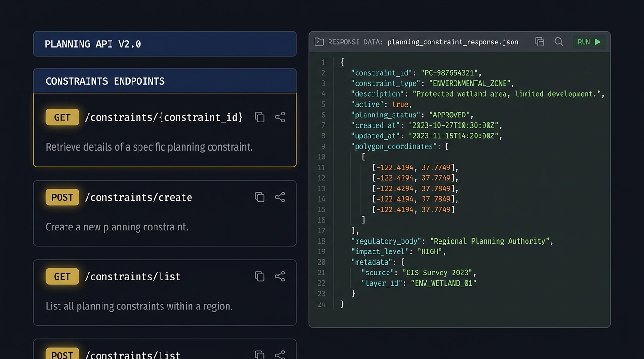The width and height of the screenshot is (644, 359).
Task: Run the request with the RUN button
Action: click(x=589, y=42)
